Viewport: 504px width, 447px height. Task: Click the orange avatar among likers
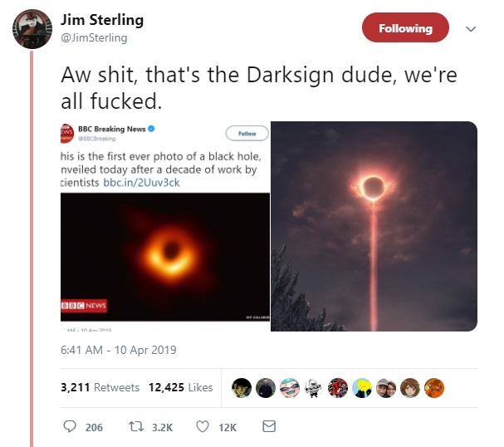pos(434,388)
